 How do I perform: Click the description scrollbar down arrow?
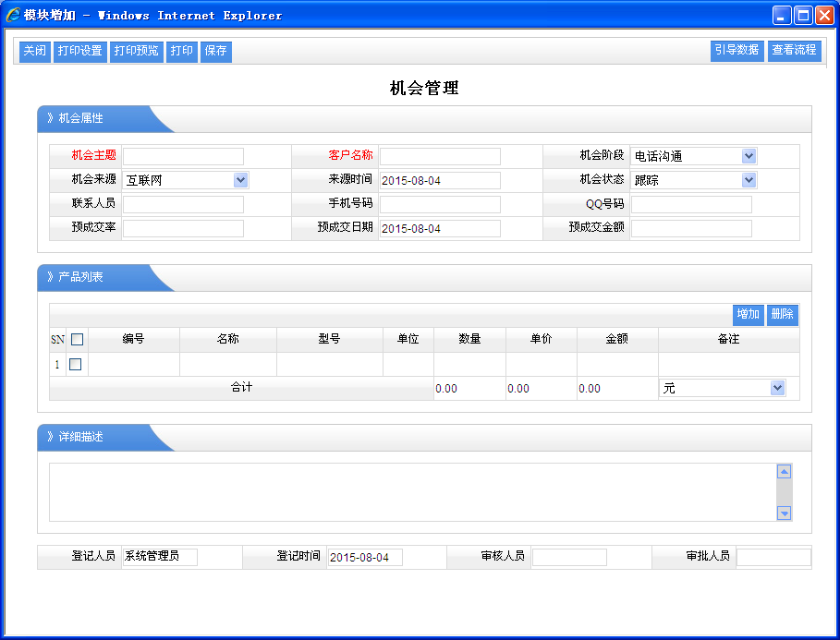[x=784, y=513]
